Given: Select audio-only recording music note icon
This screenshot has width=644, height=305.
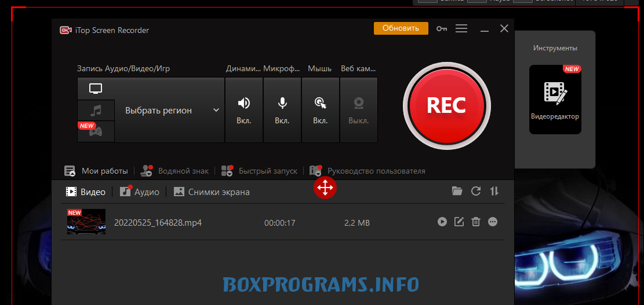Looking at the screenshot, I should 96,110.
